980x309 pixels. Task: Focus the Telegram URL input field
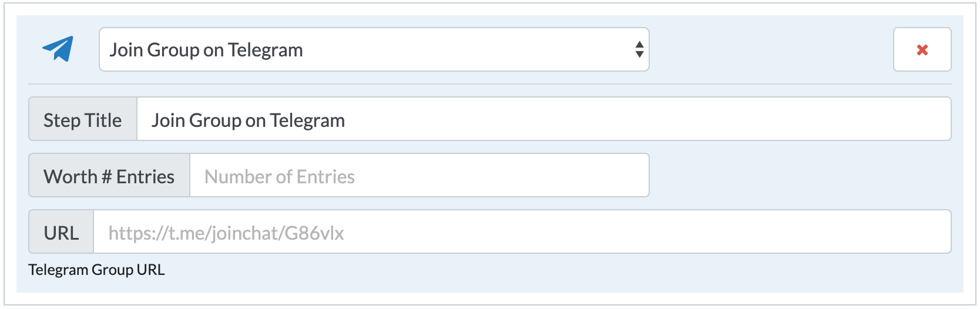(x=522, y=231)
